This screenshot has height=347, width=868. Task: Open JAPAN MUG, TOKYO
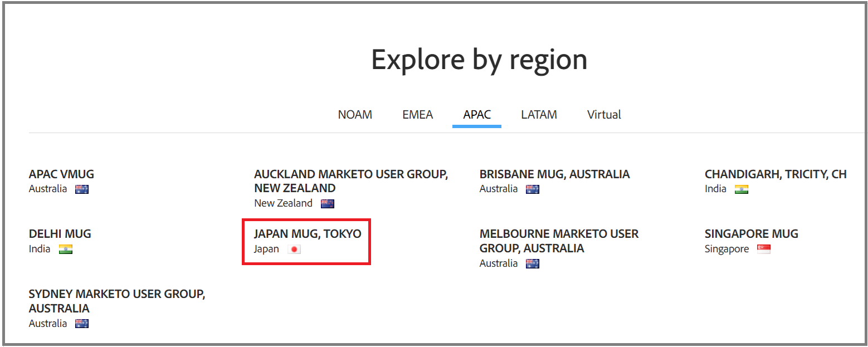coord(308,233)
